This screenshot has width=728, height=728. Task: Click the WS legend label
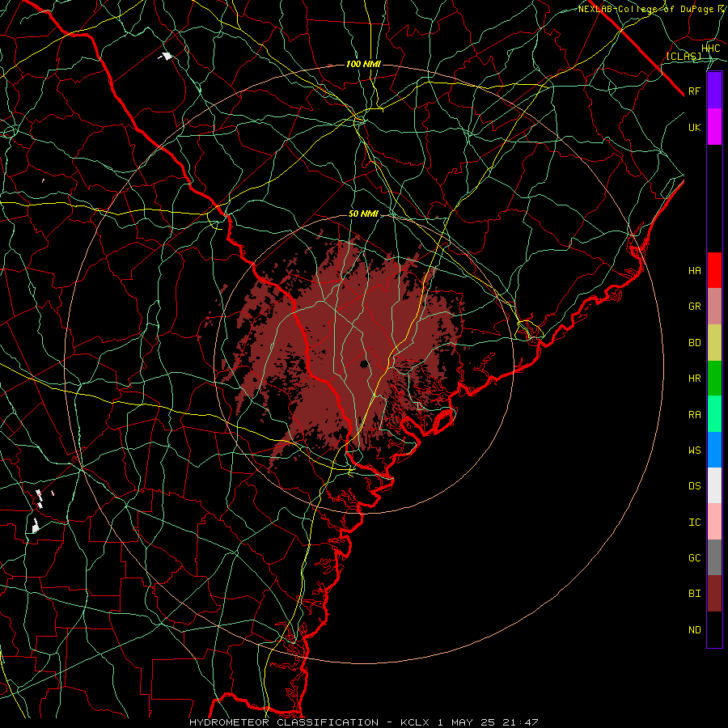coord(695,451)
